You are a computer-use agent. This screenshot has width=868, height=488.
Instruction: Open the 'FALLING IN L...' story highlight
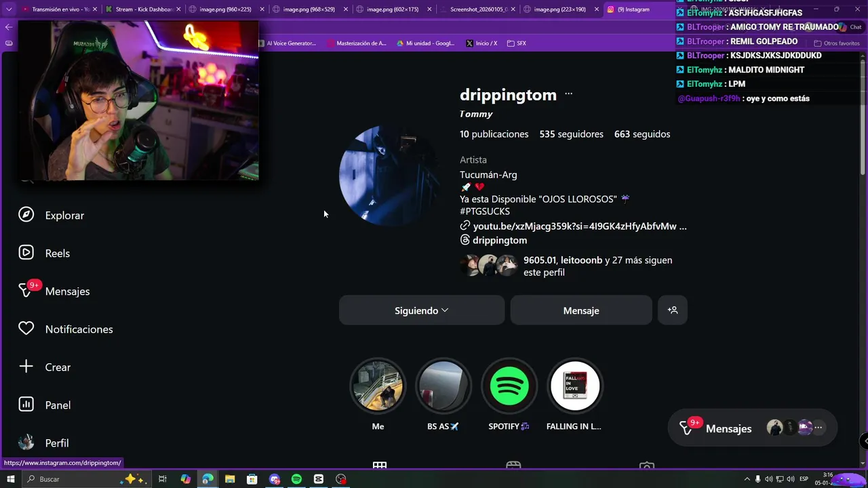(x=574, y=386)
